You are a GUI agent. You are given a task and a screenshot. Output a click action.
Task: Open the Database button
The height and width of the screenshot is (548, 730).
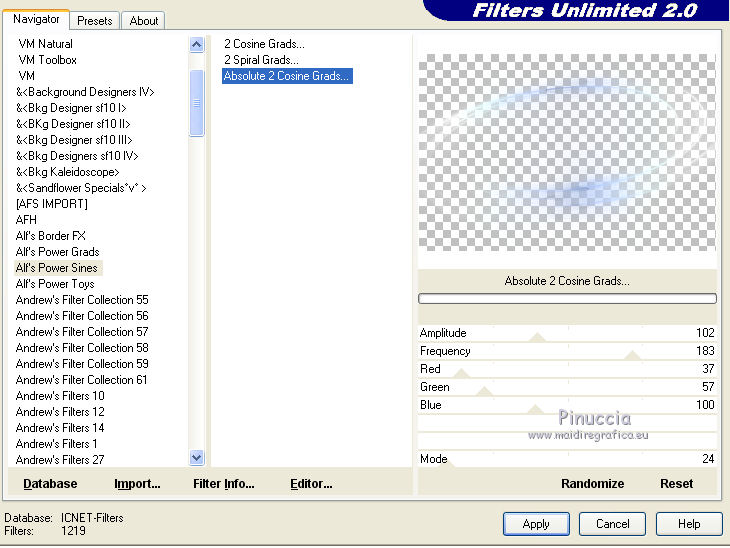pos(50,484)
